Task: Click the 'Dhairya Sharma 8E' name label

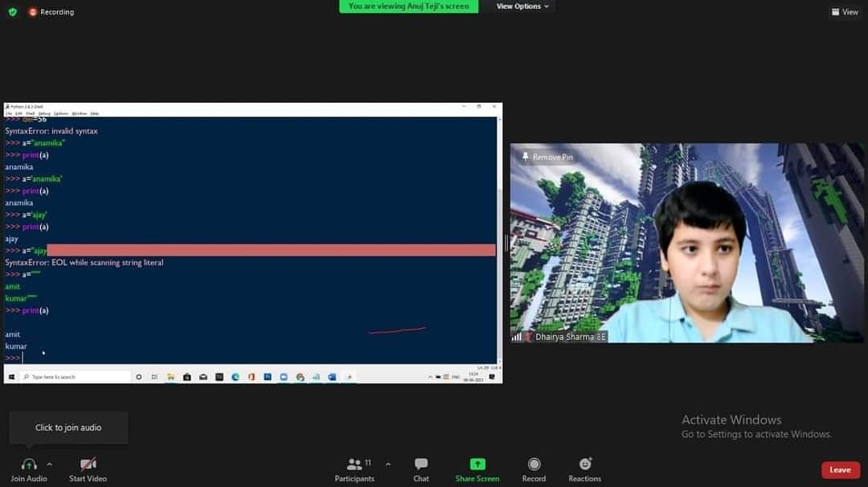Action: point(570,337)
